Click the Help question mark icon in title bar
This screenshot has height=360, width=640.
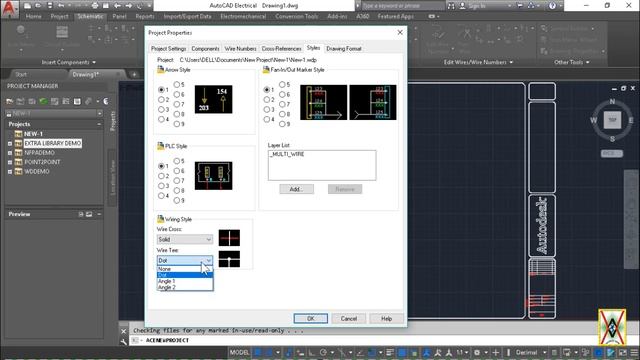click(x=552, y=6)
